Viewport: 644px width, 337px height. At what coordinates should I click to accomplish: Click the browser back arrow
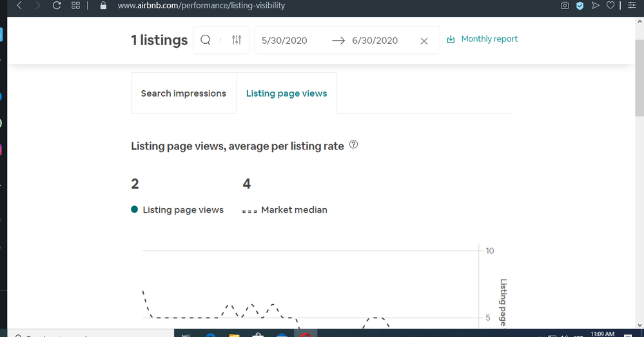pyautogui.click(x=19, y=5)
